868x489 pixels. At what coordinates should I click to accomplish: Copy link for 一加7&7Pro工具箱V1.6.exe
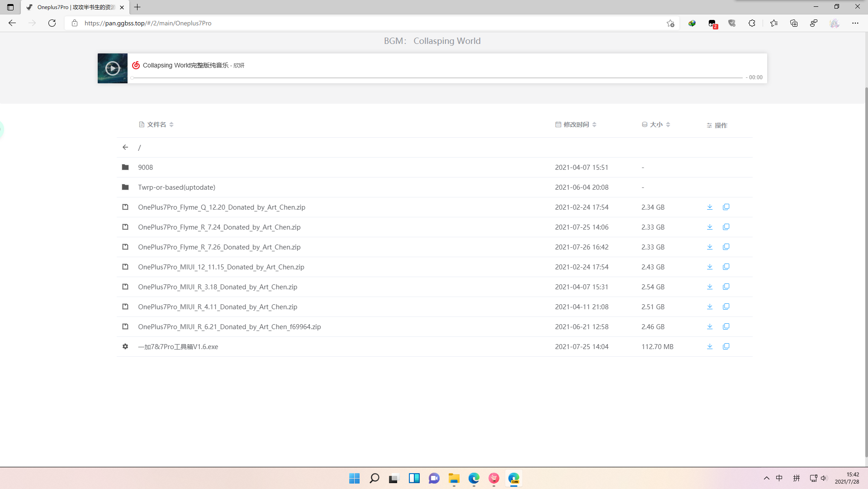(726, 346)
